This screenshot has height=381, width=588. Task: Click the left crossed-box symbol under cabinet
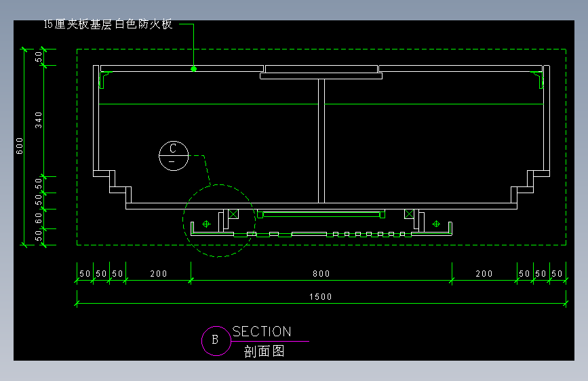click(x=233, y=214)
